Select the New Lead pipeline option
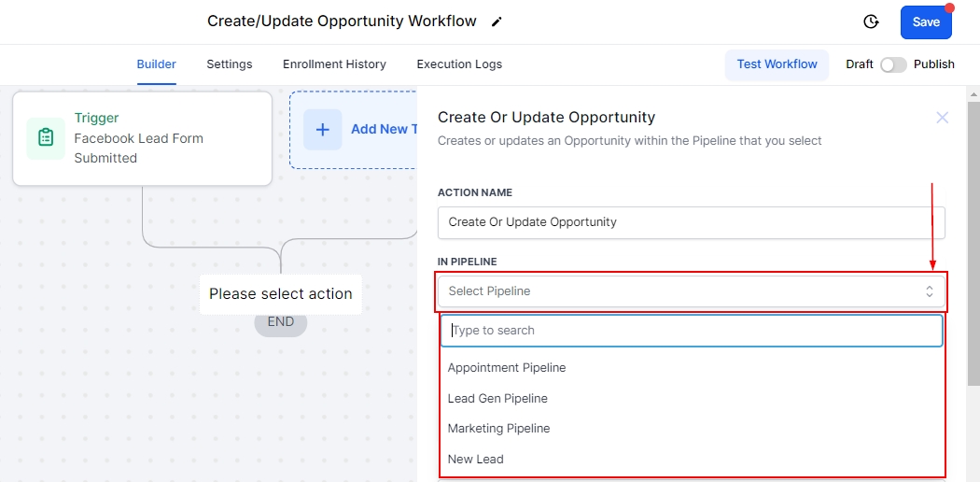980x482 pixels. tap(476, 460)
